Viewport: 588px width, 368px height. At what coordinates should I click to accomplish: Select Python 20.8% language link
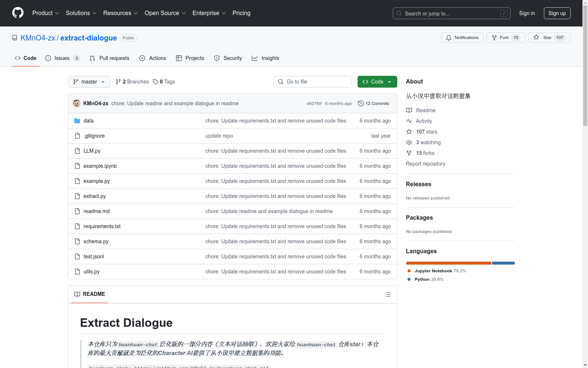point(426,279)
